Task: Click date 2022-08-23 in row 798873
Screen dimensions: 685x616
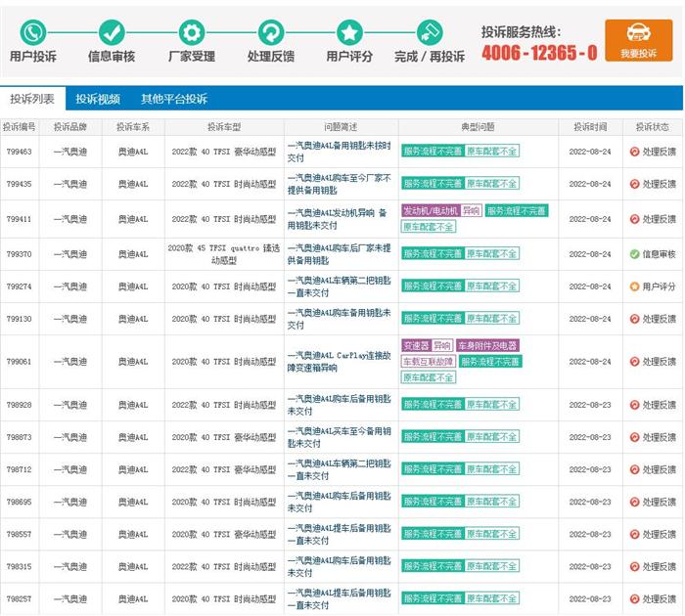Action: coord(590,437)
